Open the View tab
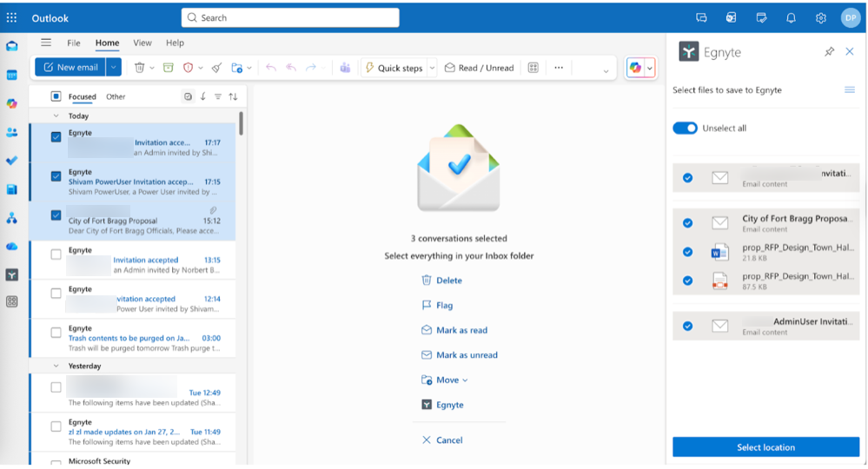Screen dimensions: 868x469 142,43
